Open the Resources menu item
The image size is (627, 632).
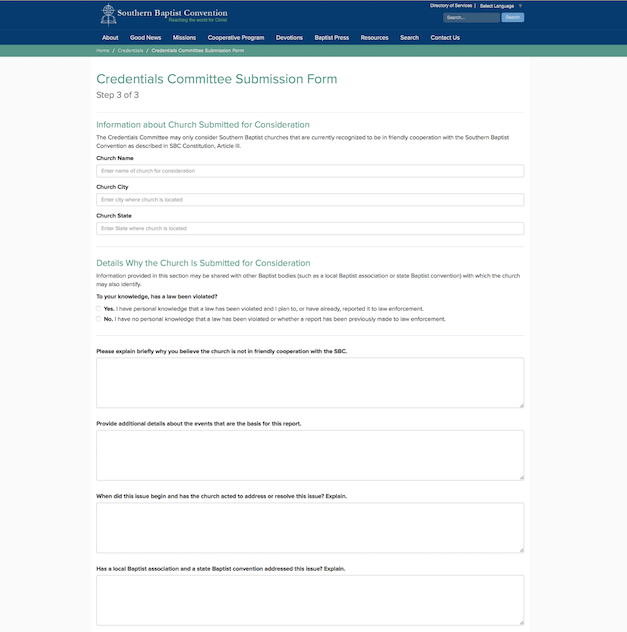coord(374,38)
